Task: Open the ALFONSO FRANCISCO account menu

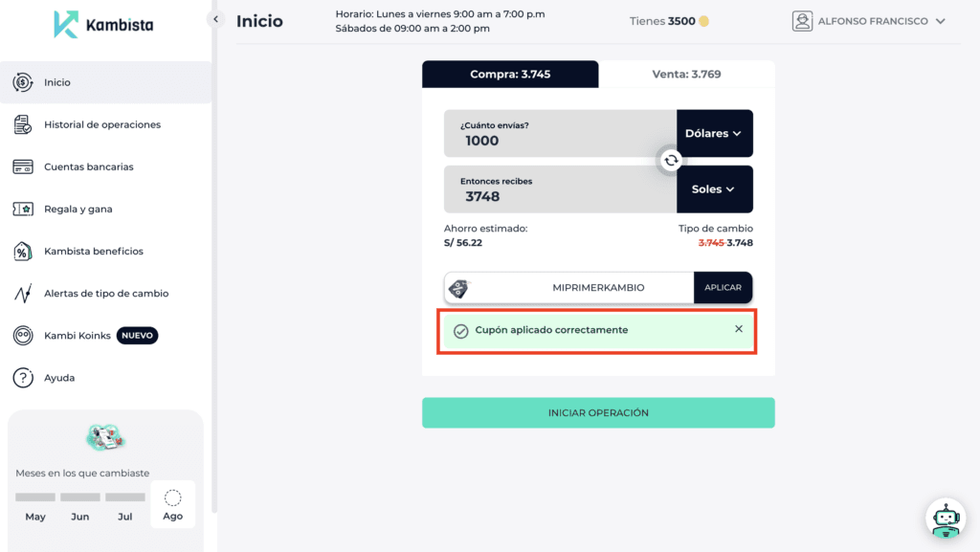Action: 869,21
